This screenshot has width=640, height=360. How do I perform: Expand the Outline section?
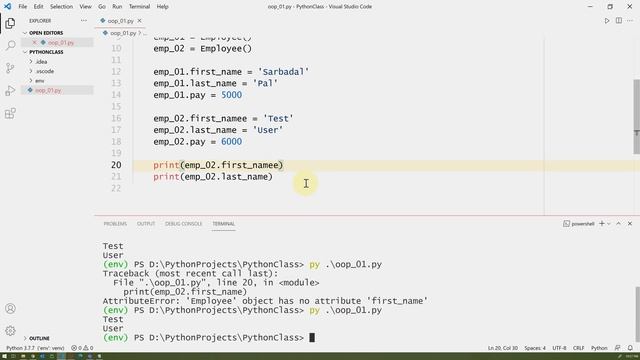39,338
